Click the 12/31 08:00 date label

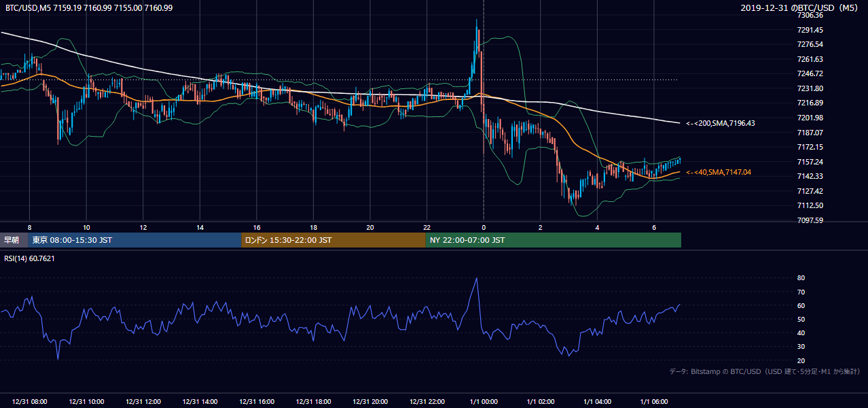(30, 402)
